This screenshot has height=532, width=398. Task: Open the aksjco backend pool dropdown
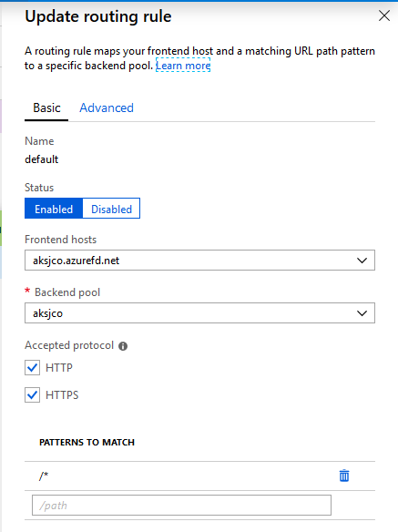click(x=199, y=312)
